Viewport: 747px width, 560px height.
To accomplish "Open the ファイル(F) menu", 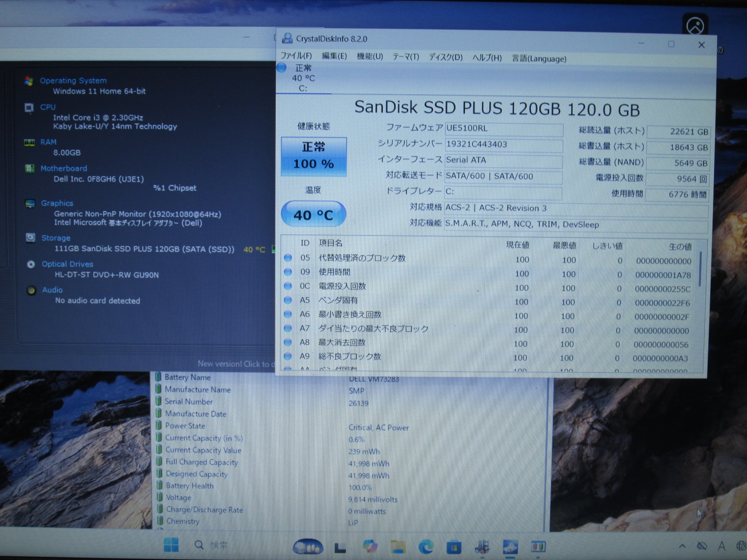I will pos(296,56).
